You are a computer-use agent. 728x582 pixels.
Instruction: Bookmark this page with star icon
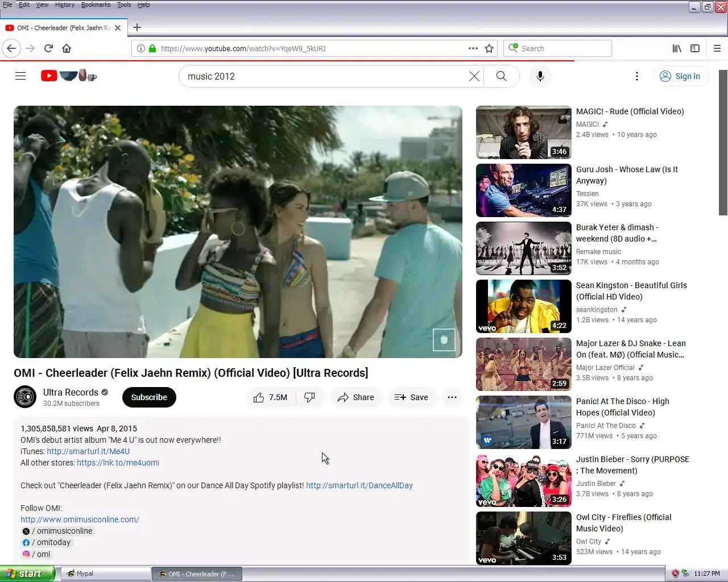pyautogui.click(x=489, y=48)
